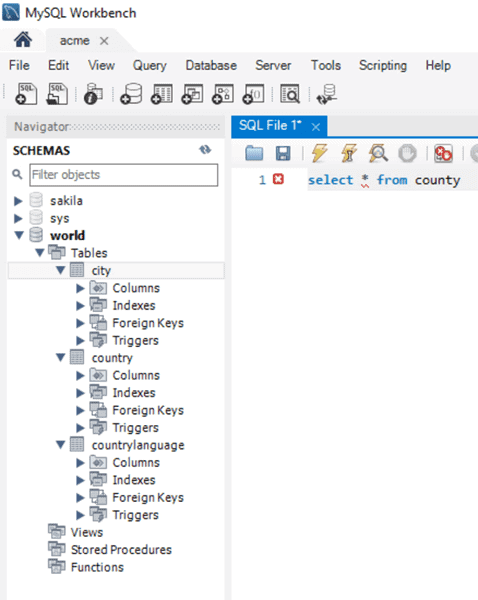The width and height of the screenshot is (478, 600).
Task: Create a new function icon
Action: 253,94
